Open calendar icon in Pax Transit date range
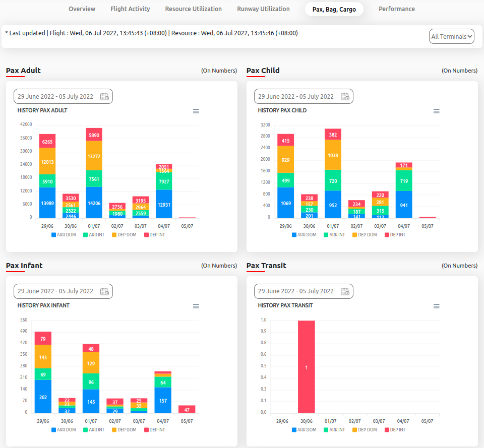This screenshot has height=448, width=484. 345,291
